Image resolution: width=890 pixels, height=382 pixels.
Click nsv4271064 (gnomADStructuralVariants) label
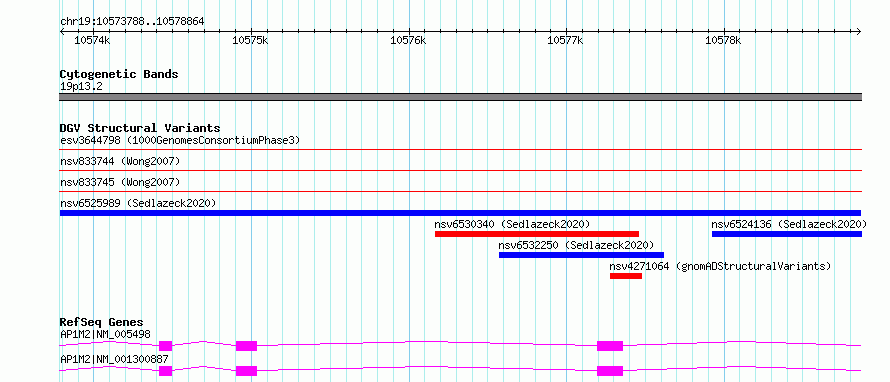720,266
